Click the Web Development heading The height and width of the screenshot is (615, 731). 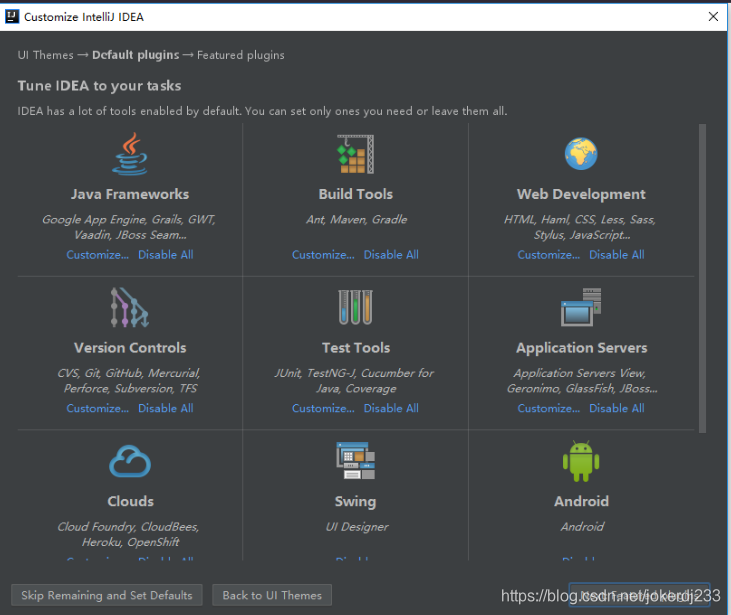click(581, 194)
